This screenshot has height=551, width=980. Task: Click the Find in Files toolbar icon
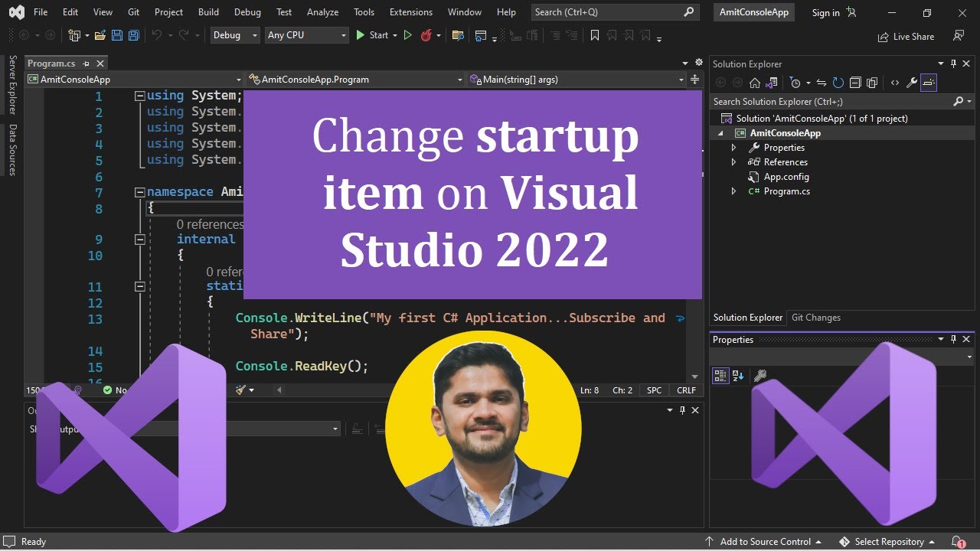pyautogui.click(x=458, y=35)
